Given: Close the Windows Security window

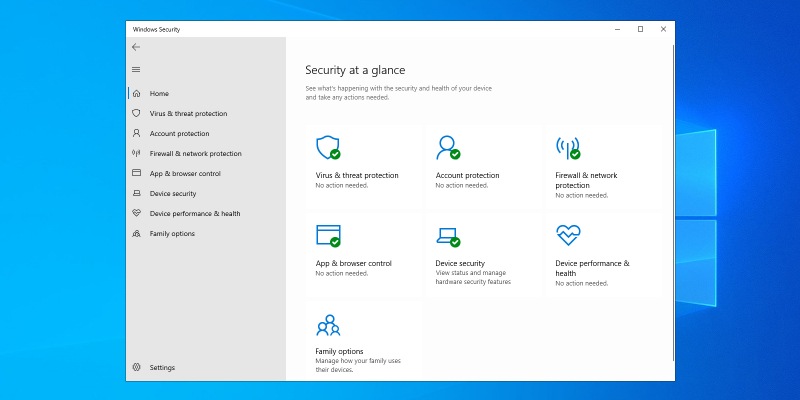Looking at the screenshot, I should coord(663,29).
